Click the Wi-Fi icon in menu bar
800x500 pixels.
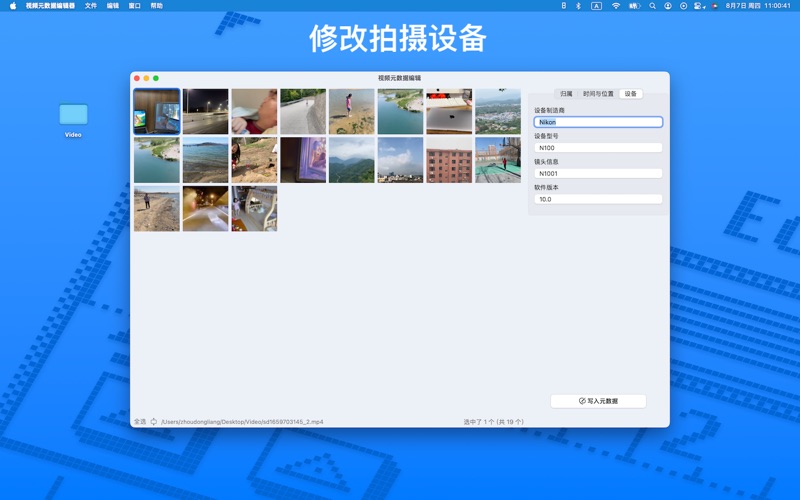pyautogui.click(x=616, y=5)
